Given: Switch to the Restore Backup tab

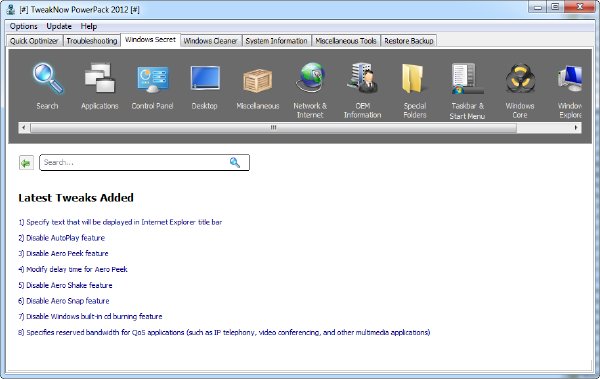Looking at the screenshot, I should tap(409, 41).
